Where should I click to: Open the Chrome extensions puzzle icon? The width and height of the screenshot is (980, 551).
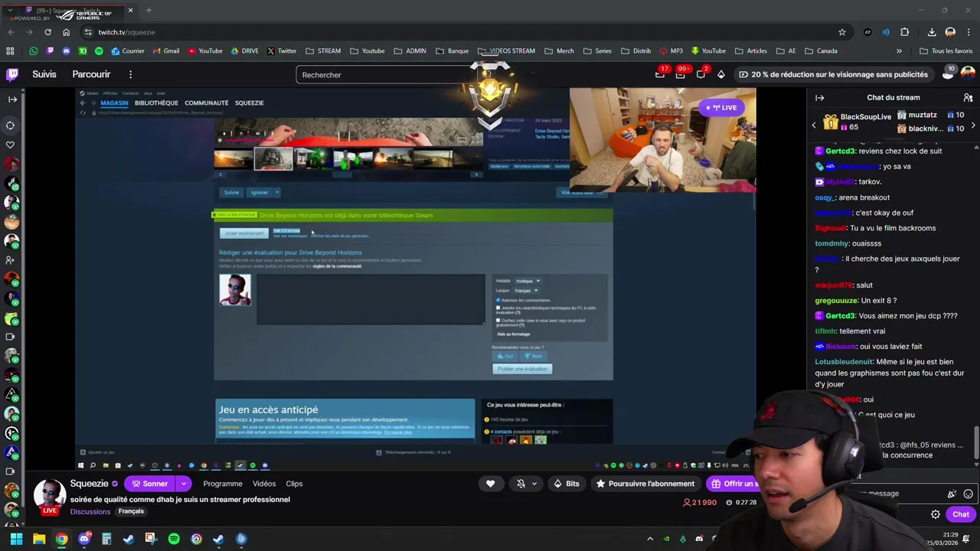tap(905, 32)
